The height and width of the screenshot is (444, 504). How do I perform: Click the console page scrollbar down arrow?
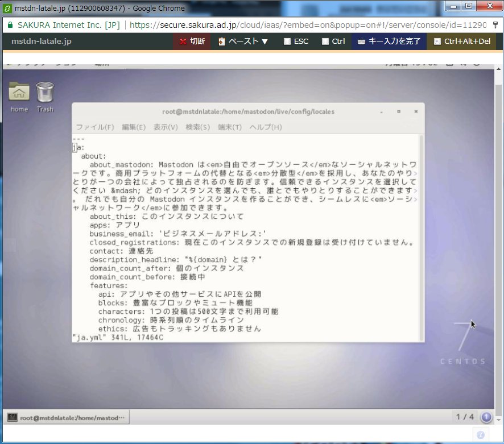coord(498,420)
